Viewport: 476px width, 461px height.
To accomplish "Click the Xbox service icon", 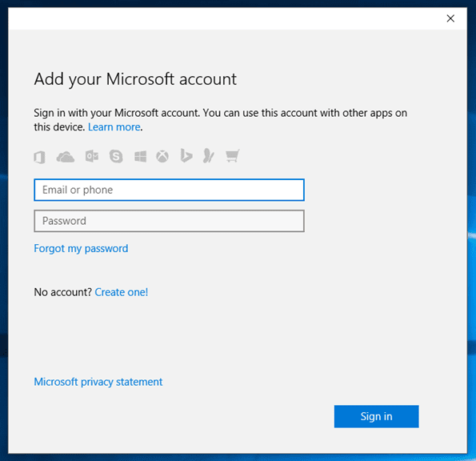I will [162, 156].
